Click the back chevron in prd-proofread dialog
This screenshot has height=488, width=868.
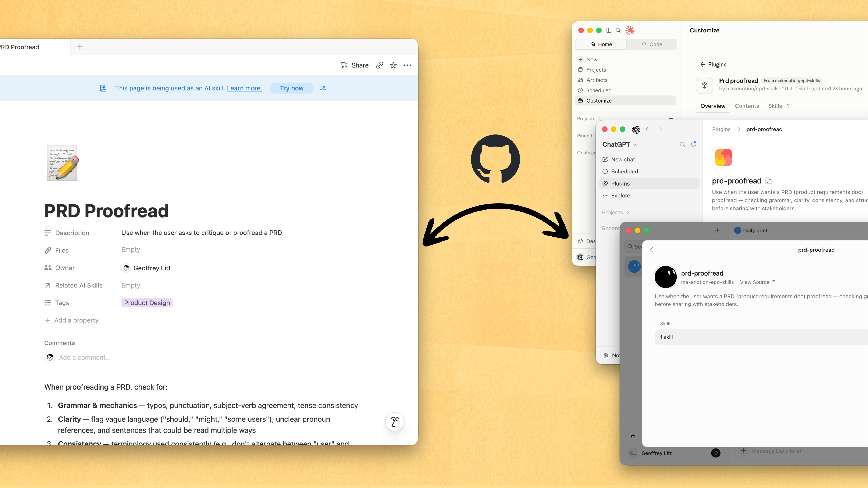point(652,250)
